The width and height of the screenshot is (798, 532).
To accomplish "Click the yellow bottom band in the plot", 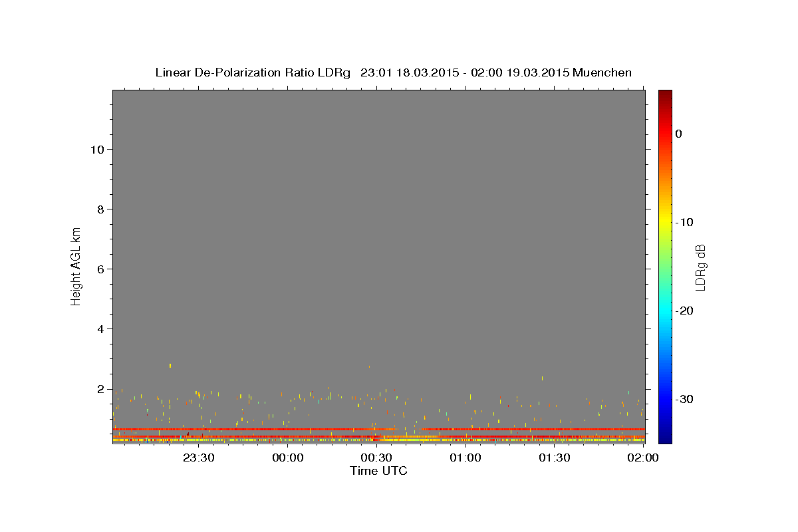I will click(378, 440).
